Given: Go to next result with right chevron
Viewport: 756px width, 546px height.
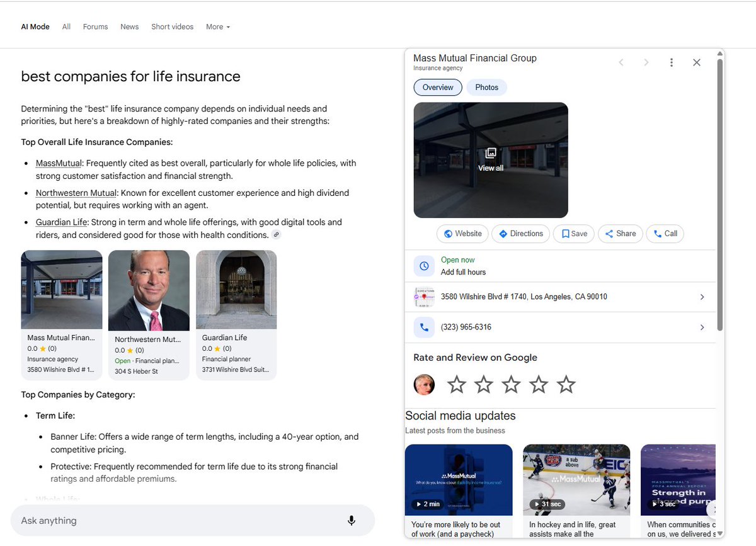Looking at the screenshot, I should pyautogui.click(x=646, y=62).
